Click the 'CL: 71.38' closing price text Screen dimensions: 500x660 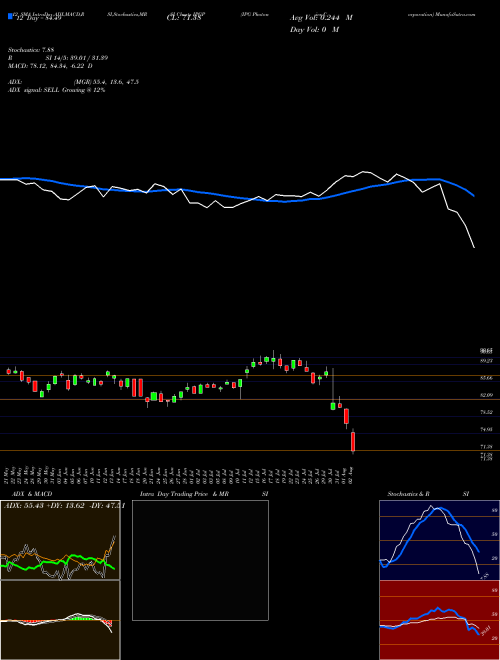(x=186, y=18)
